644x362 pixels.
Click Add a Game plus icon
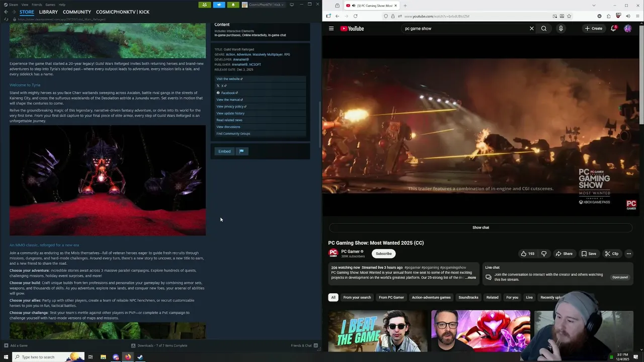tap(6, 345)
